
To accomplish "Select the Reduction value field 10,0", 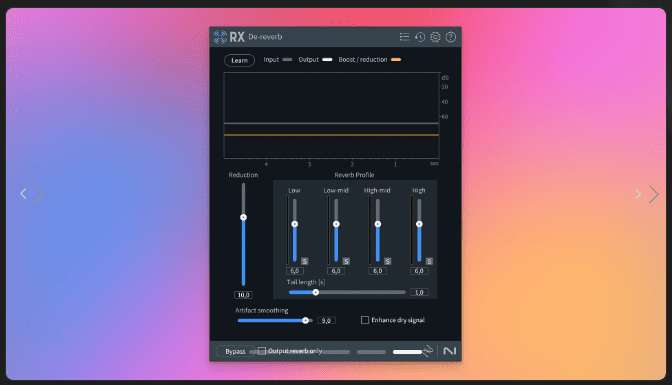I will click(243, 295).
